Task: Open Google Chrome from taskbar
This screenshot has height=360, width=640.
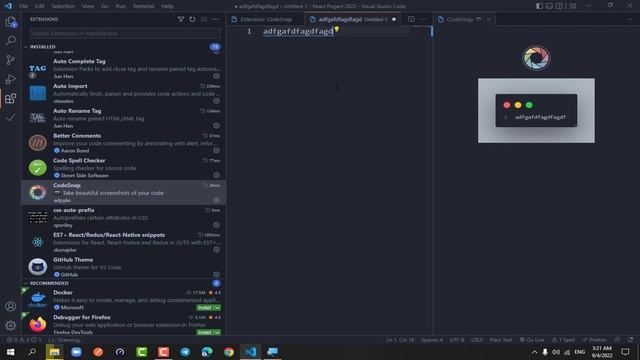Action: (x=229, y=352)
